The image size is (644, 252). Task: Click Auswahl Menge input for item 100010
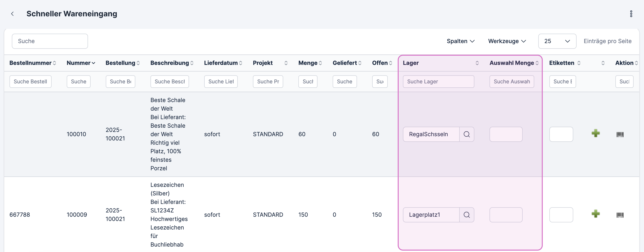(x=506, y=134)
